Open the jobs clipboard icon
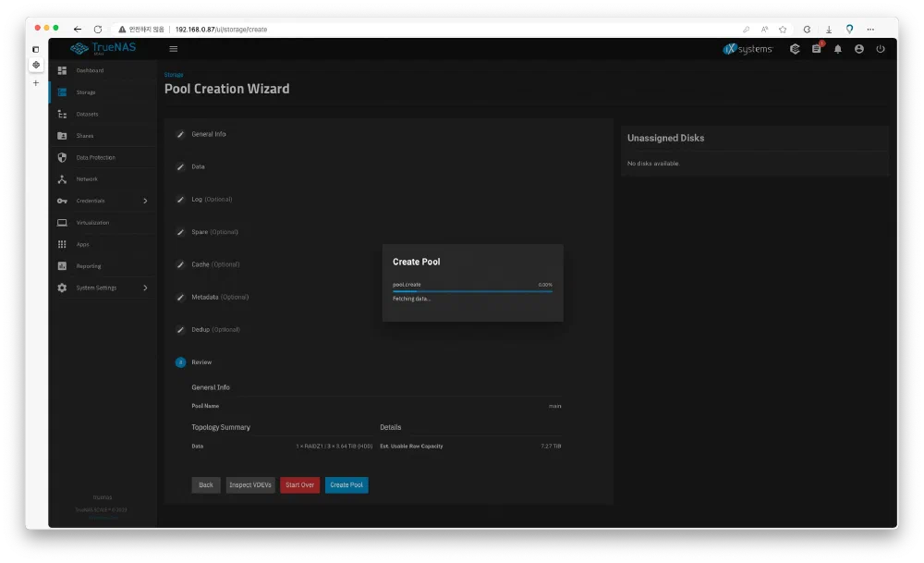This screenshot has width=924, height=563. [x=817, y=49]
